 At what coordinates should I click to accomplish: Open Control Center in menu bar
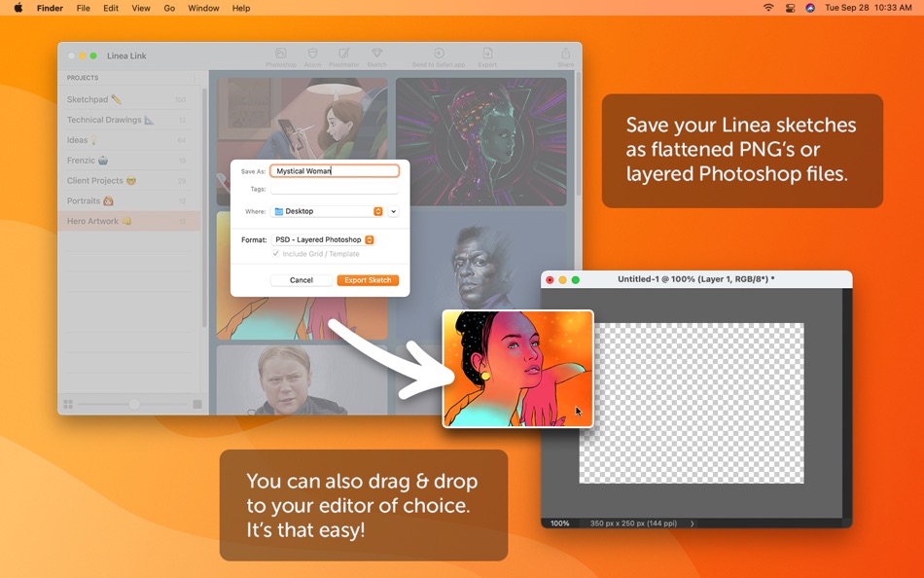tap(790, 8)
